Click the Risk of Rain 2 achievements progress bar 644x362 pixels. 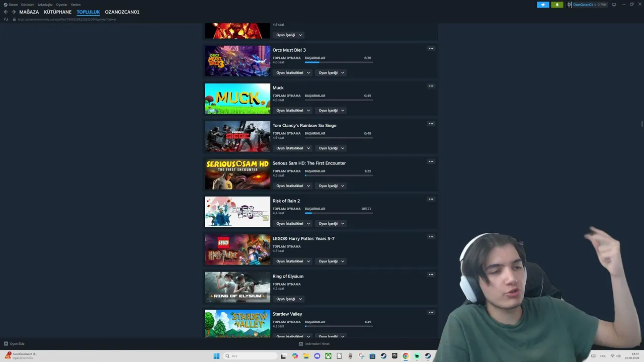(339, 213)
